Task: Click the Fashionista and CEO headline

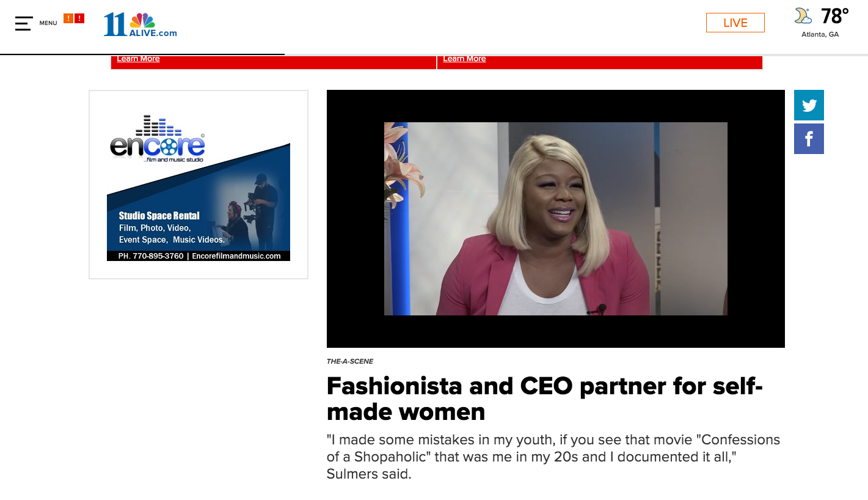Action: (544, 399)
